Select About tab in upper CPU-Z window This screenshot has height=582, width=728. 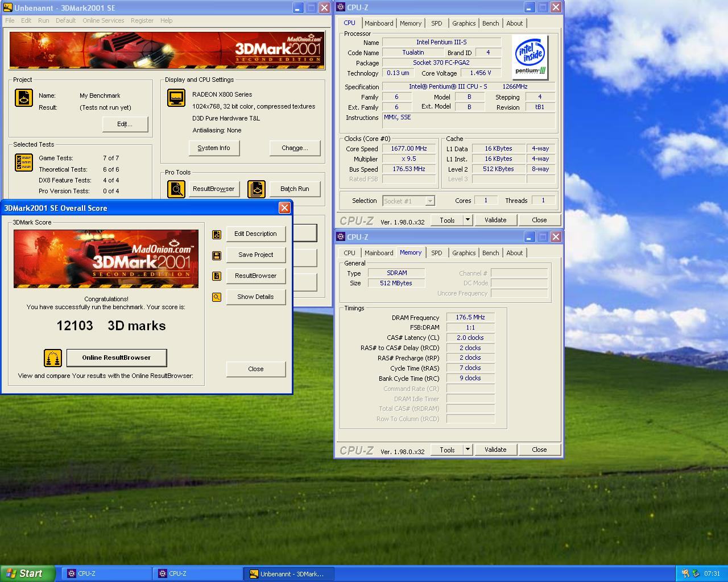[x=514, y=23]
